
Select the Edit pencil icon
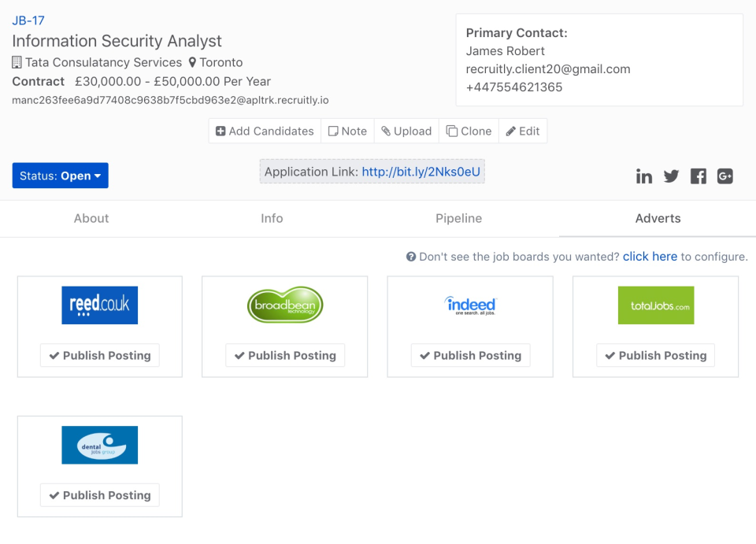tap(511, 131)
